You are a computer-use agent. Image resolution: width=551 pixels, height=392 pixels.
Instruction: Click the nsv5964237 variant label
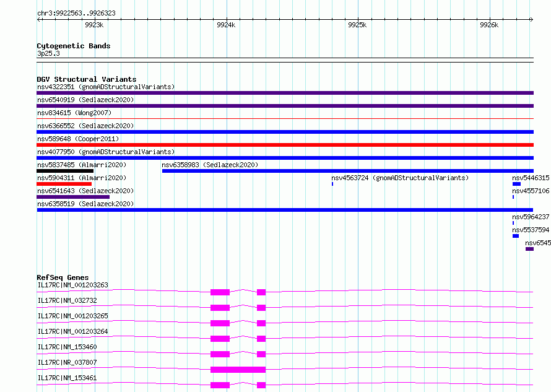(x=531, y=217)
